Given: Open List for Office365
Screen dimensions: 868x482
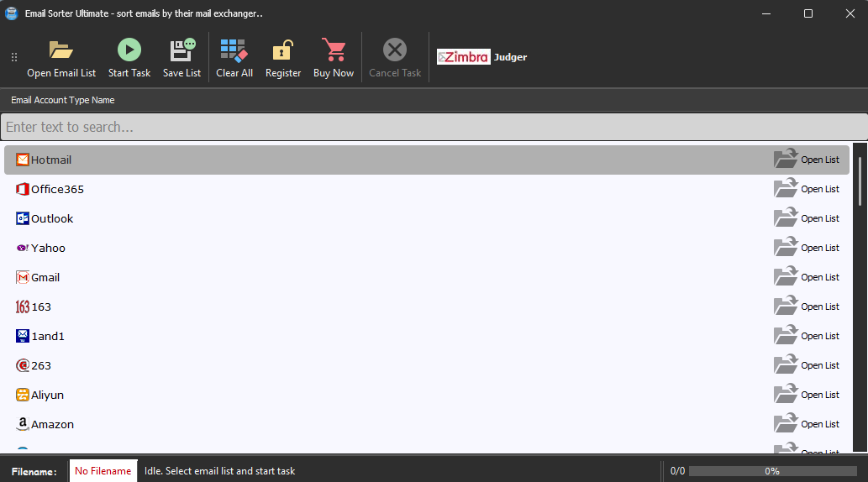Looking at the screenshot, I should click(807, 189).
